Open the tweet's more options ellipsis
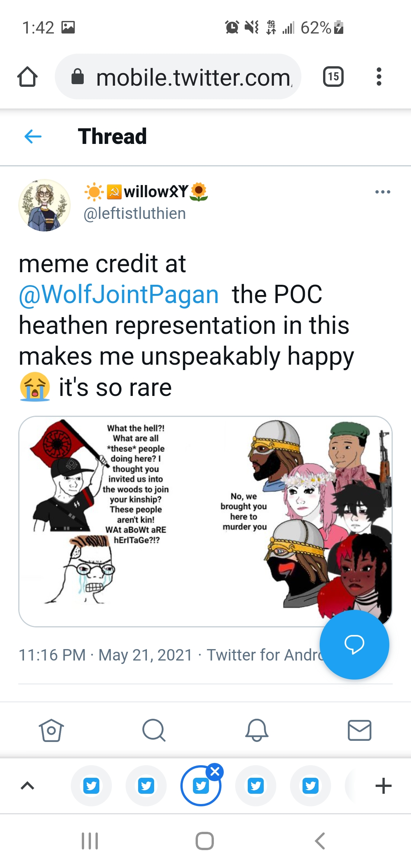The height and width of the screenshot is (868, 411). [x=382, y=192]
